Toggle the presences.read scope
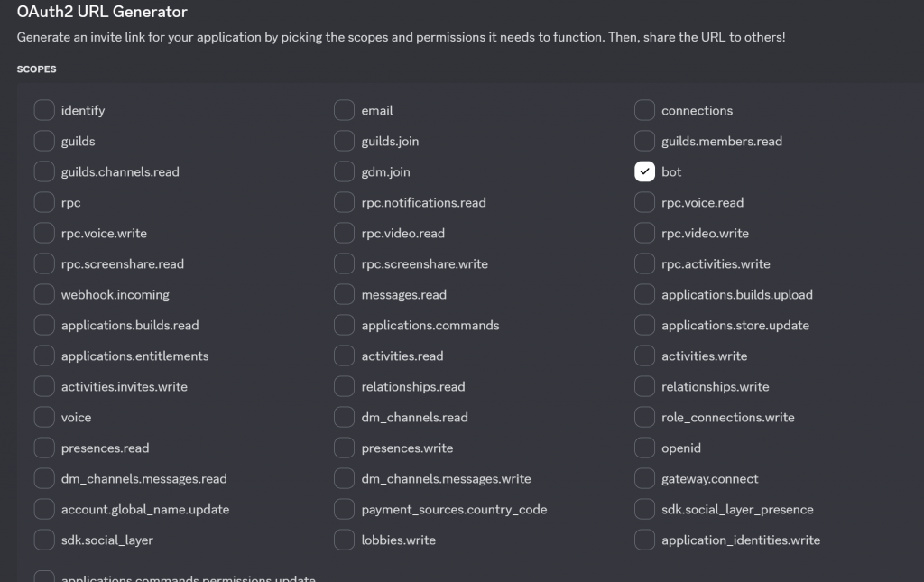Image resolution: width=924 pixels, height=582 pixels. click(x=44, y=448)
